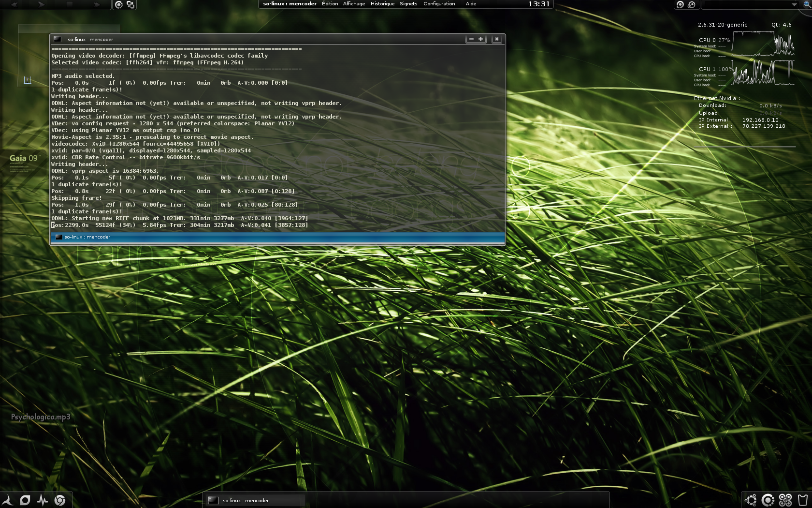Click the Qt: 4.6 label
The height and width of the screenshot is (508, 812).
(x=781, y=25)
